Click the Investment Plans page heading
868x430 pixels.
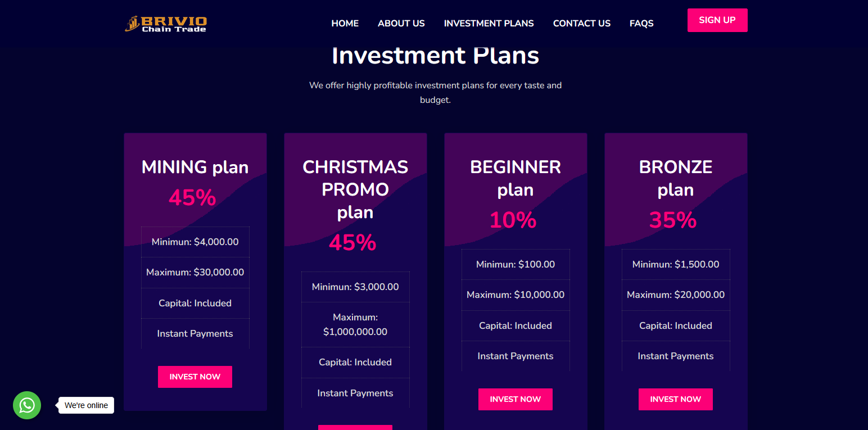click(x=436, y=56)
